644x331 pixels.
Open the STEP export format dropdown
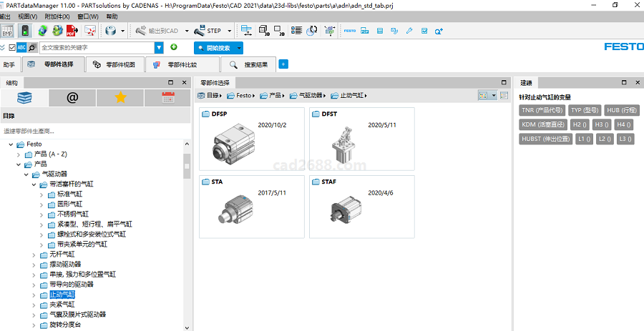(x=230, y=31)
